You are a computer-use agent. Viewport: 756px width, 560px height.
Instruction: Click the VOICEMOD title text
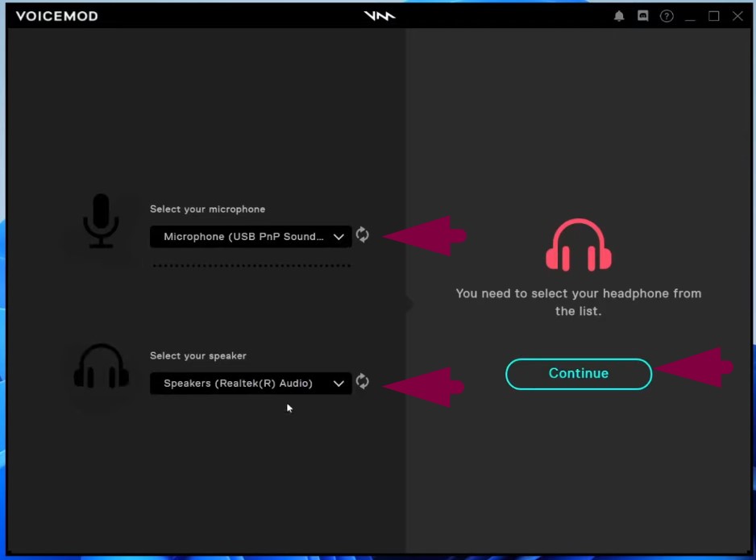(57, 16)
